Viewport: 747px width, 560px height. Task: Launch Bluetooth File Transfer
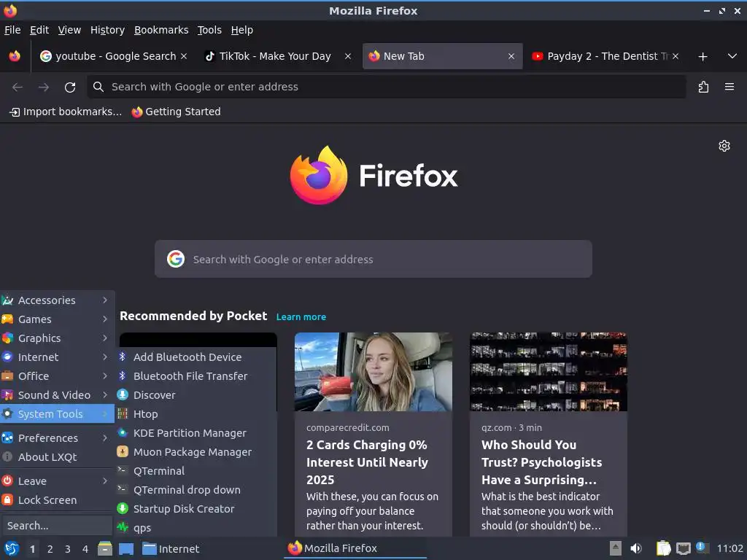(x=196, y=376)
